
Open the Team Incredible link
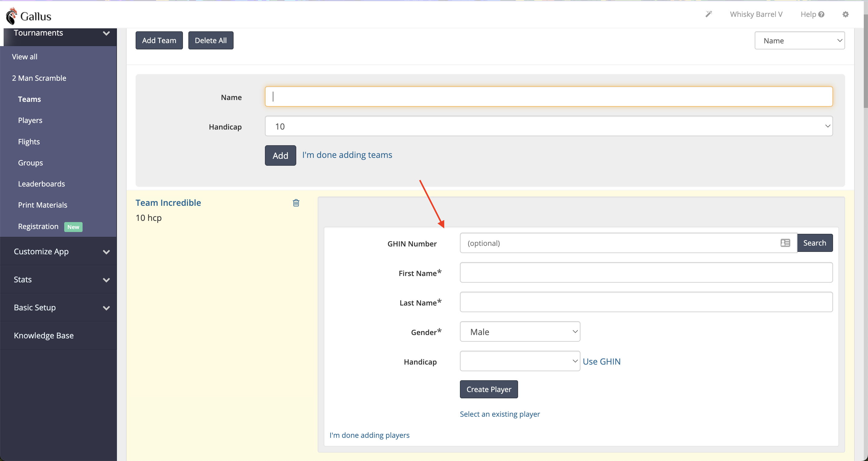tap(168, 202)
